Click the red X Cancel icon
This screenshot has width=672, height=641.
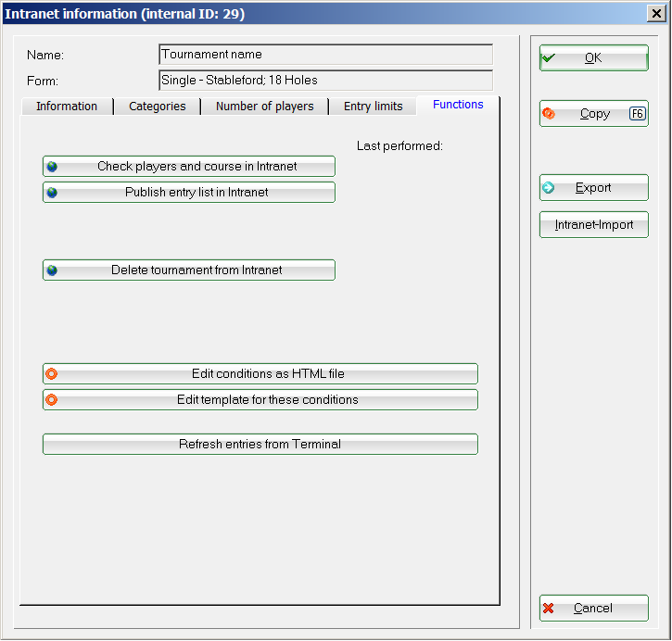[549, 609]
